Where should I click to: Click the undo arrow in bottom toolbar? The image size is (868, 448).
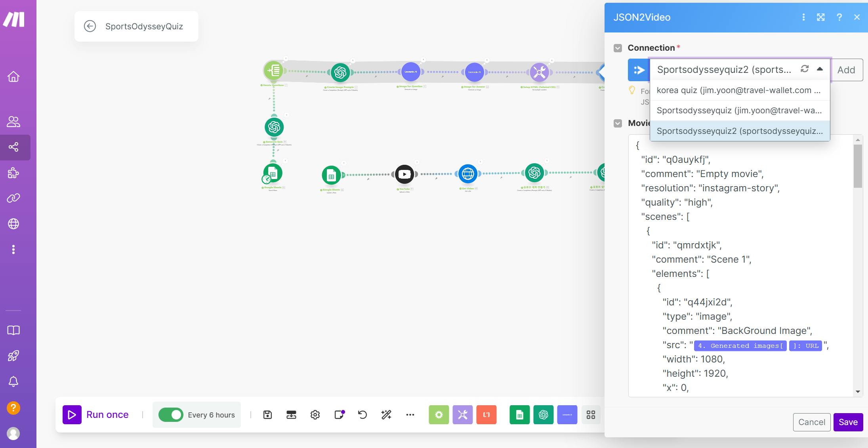coord(362,415)
